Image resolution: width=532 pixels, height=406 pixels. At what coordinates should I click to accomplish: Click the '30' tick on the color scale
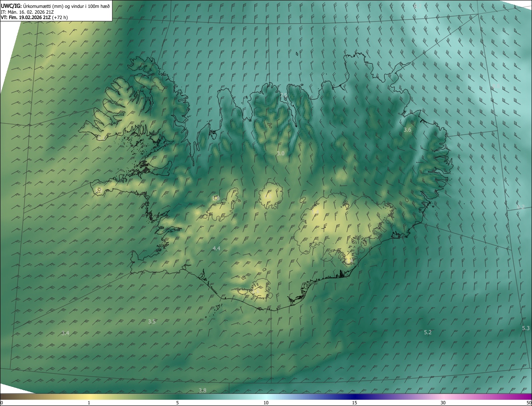(443, 403)
